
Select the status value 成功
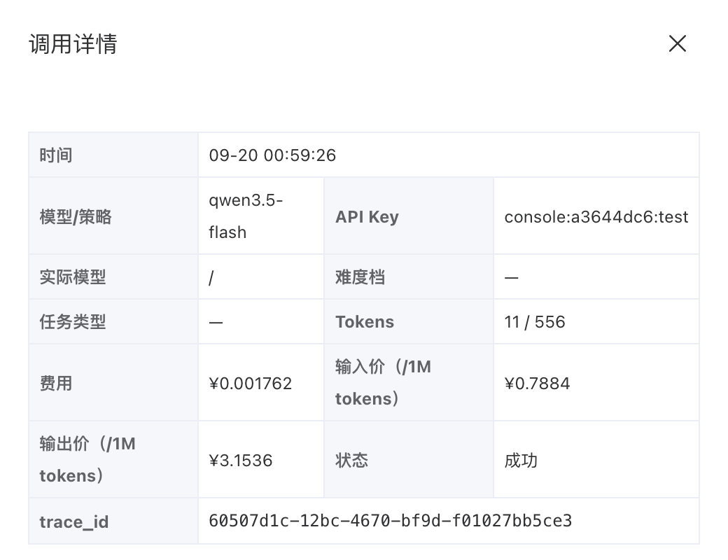coord(521,461)
